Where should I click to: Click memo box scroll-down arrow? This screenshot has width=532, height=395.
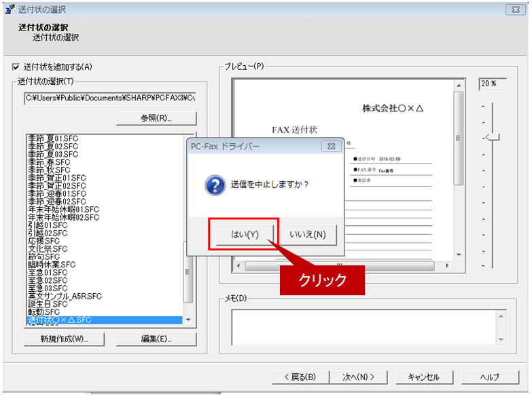[501, 339]
